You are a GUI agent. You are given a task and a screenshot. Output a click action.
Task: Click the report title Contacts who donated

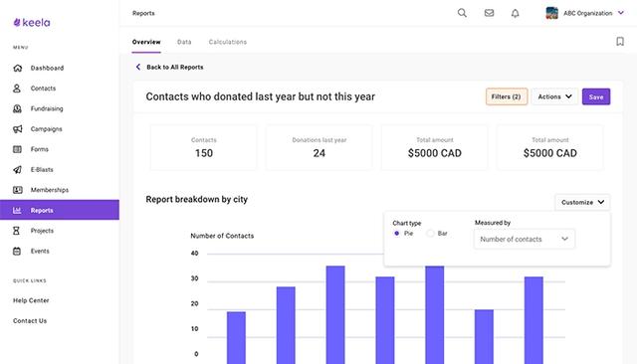261,96
